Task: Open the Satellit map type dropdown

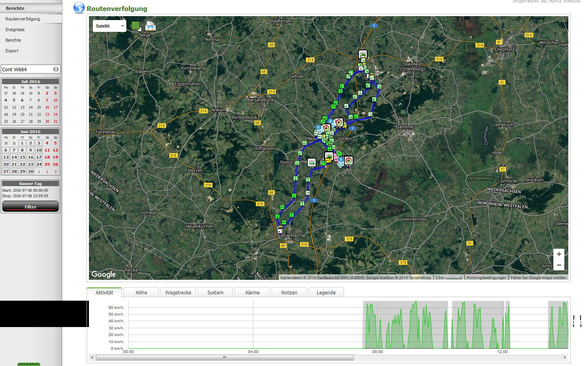Action: click(109, 26)
